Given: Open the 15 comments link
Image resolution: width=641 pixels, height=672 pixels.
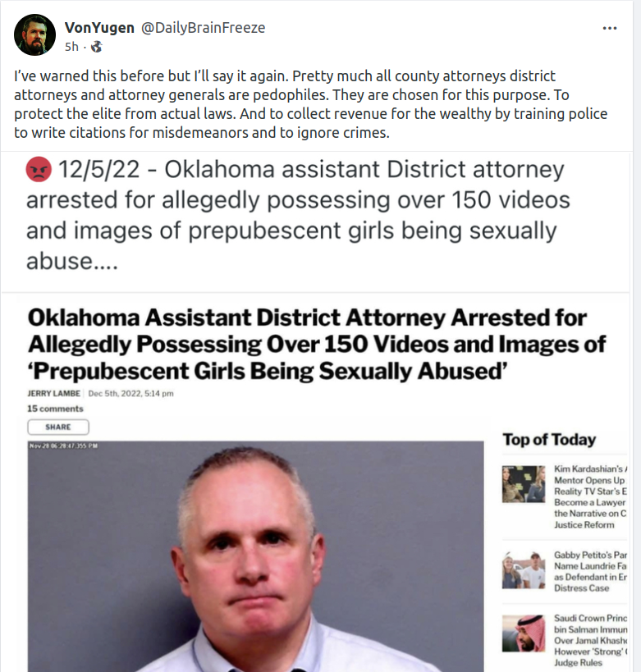Looking at the screenshot, I should [55, 409].
